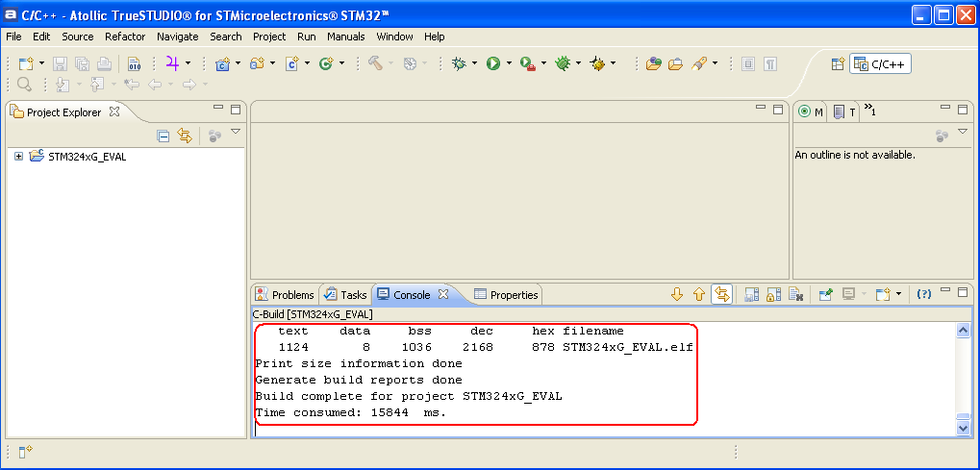Click Collapse All in Project Explorer

click(163, 136)
